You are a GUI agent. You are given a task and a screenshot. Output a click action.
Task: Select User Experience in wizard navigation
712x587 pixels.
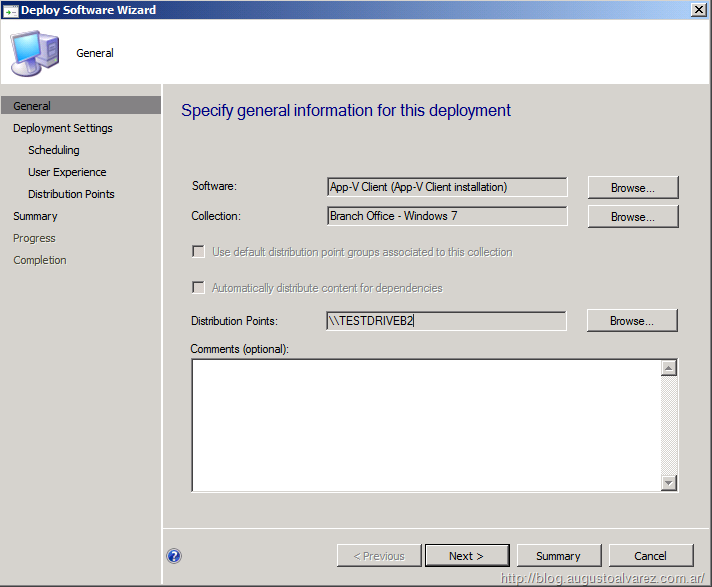click(67, 172)
